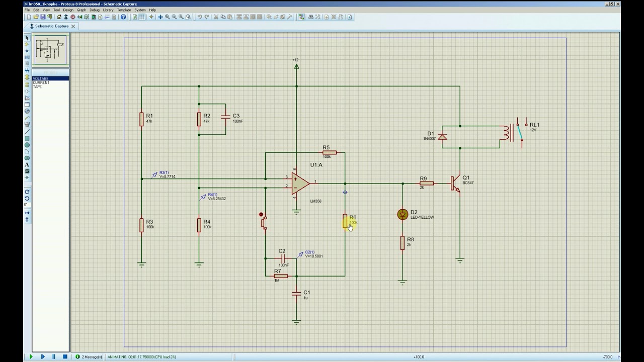The height and width of the screenshot is (362, 644).
Task: Click the Play simulation button
Action: [31, 356]
